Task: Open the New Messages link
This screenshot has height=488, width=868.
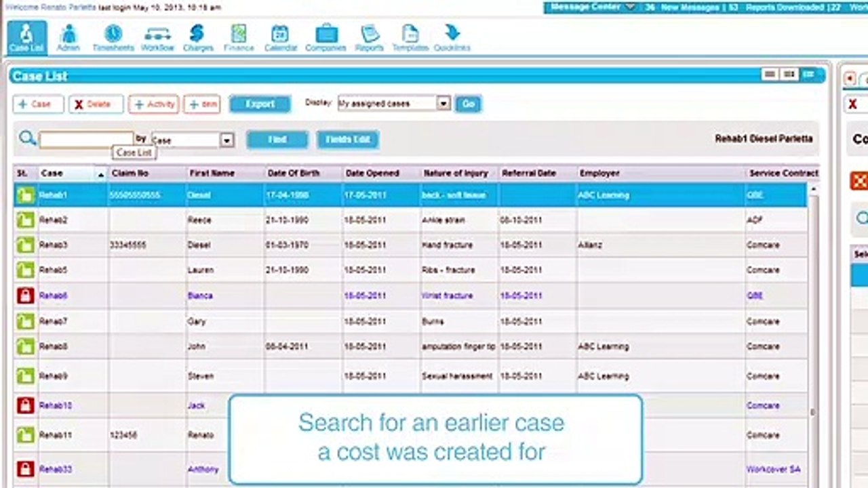Action: pyautogui.click(x=684, y=7)
